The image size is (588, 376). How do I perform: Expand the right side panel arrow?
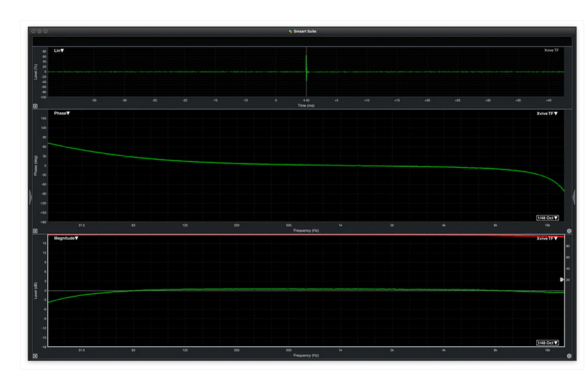(573, 198)
